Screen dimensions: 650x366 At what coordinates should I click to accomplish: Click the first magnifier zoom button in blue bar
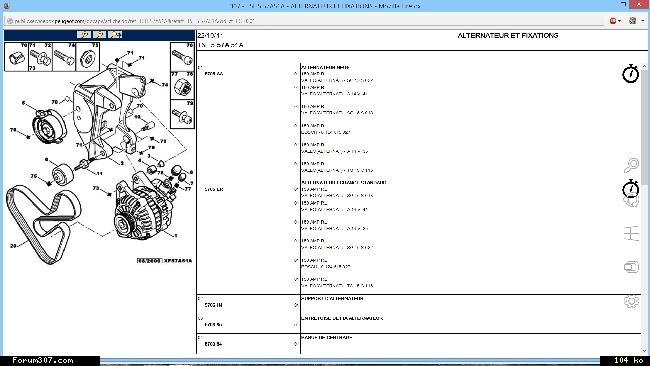click(x=84, y=35)
